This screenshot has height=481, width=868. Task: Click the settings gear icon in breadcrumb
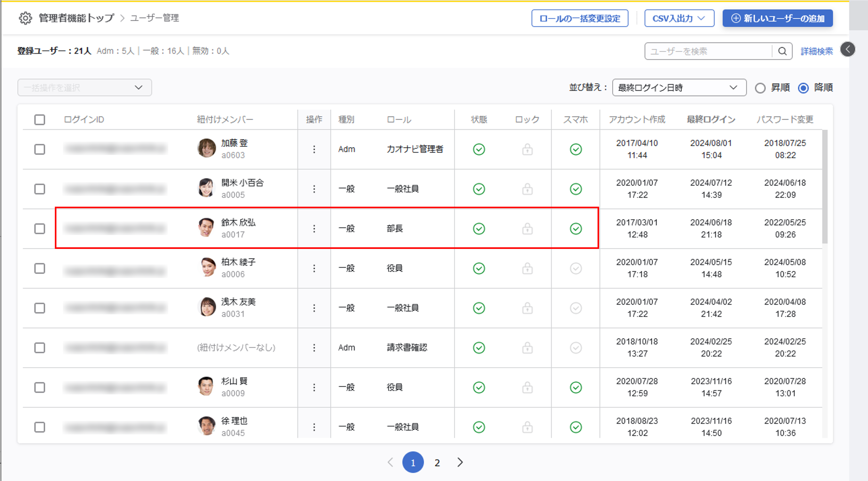[25, 18]
